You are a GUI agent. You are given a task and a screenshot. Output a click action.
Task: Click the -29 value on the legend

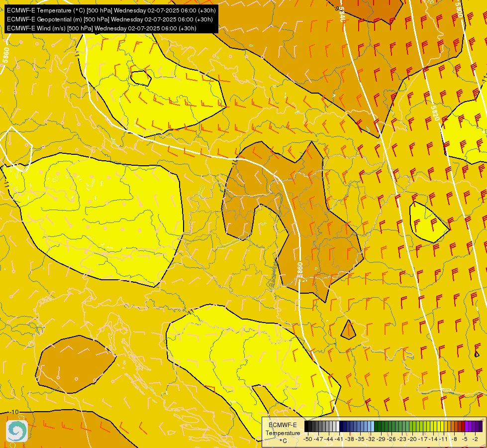[x=381, y=439]
